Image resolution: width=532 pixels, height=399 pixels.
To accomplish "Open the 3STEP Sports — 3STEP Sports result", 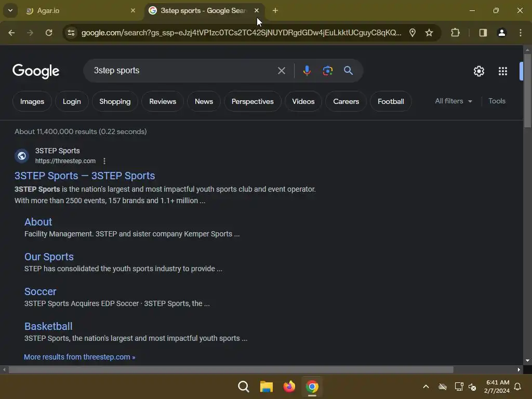I will [85, 176].
